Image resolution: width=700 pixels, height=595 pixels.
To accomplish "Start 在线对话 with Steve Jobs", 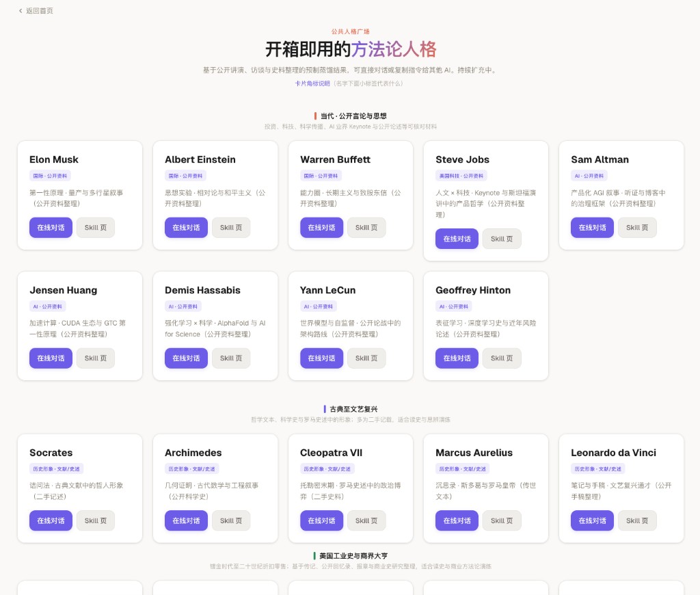I will point(457,239).
